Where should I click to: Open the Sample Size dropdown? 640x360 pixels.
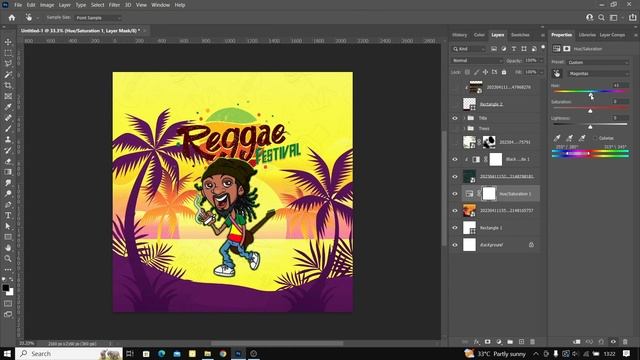(98, 18)
